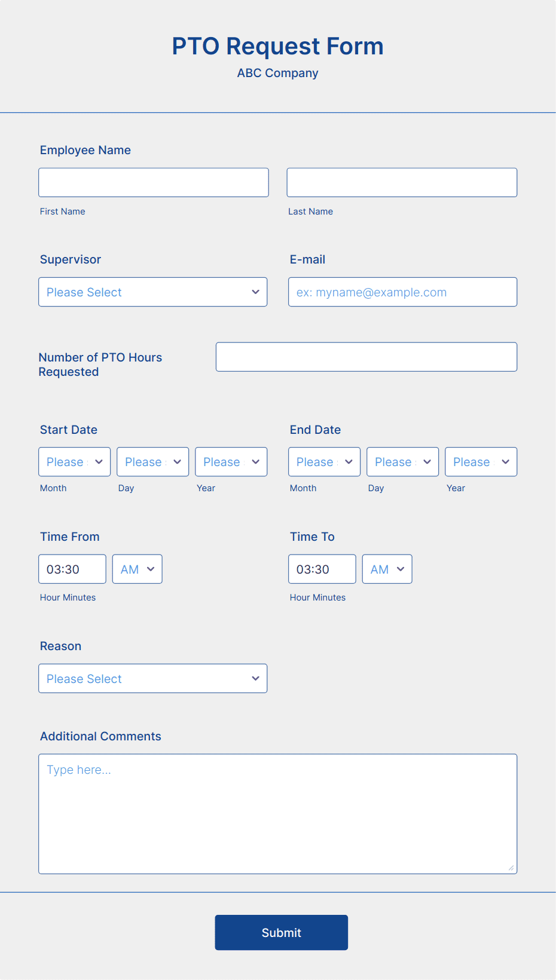The height and width of the screenshot is (980, 556).
Task: Click the E-mail address field
Action: click(x=403, y=292)
